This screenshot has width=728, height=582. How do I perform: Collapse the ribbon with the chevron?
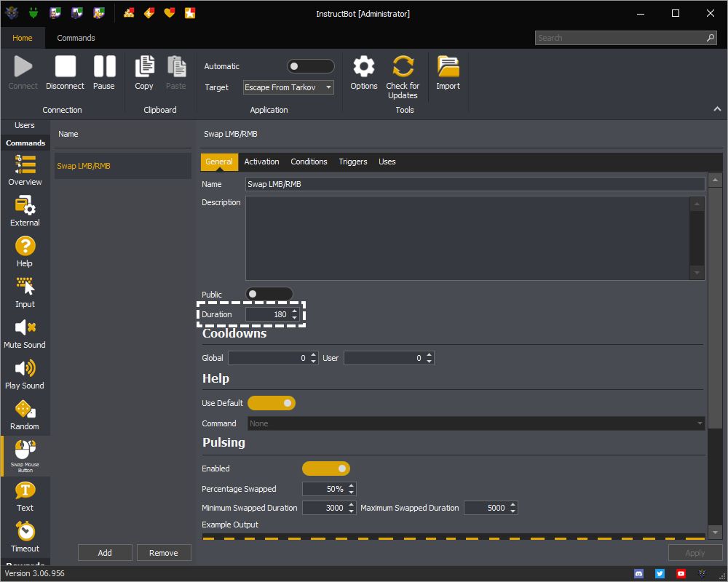(x=717, y=109)
